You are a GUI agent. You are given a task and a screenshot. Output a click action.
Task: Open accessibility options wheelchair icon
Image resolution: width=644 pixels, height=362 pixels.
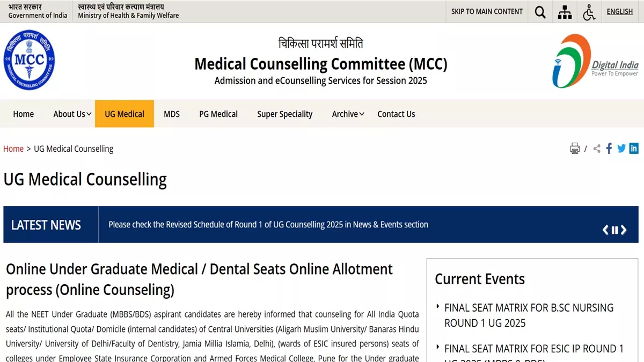(589, 12)
